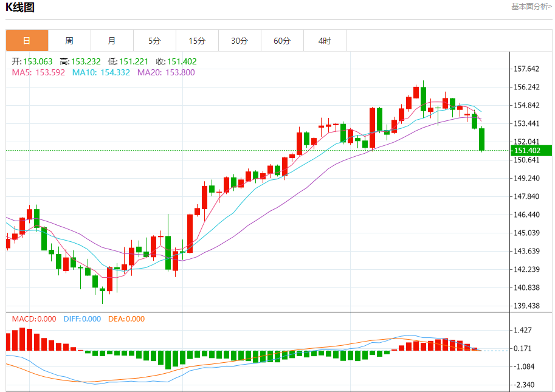Click the 143.639 price axis label

526,251
